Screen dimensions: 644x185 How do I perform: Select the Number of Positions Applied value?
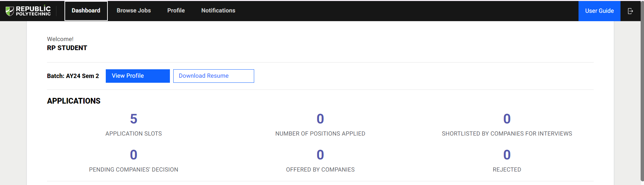point(320,119)
